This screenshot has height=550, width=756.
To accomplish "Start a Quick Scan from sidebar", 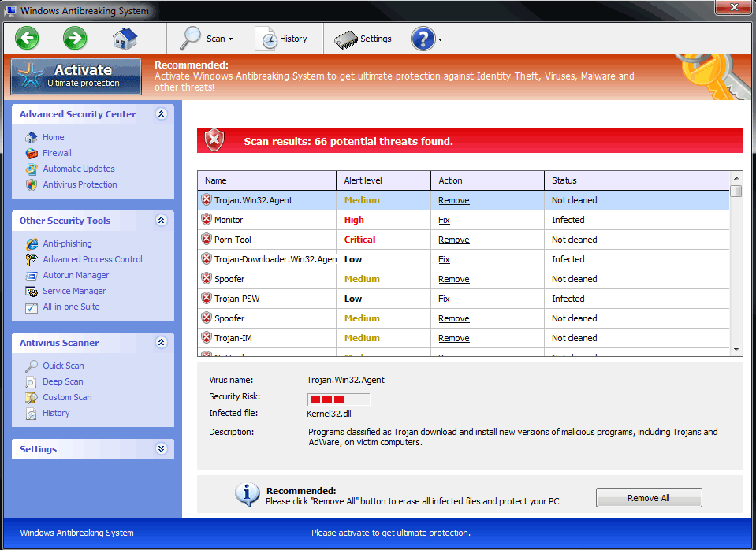I will tap(63, 366).
